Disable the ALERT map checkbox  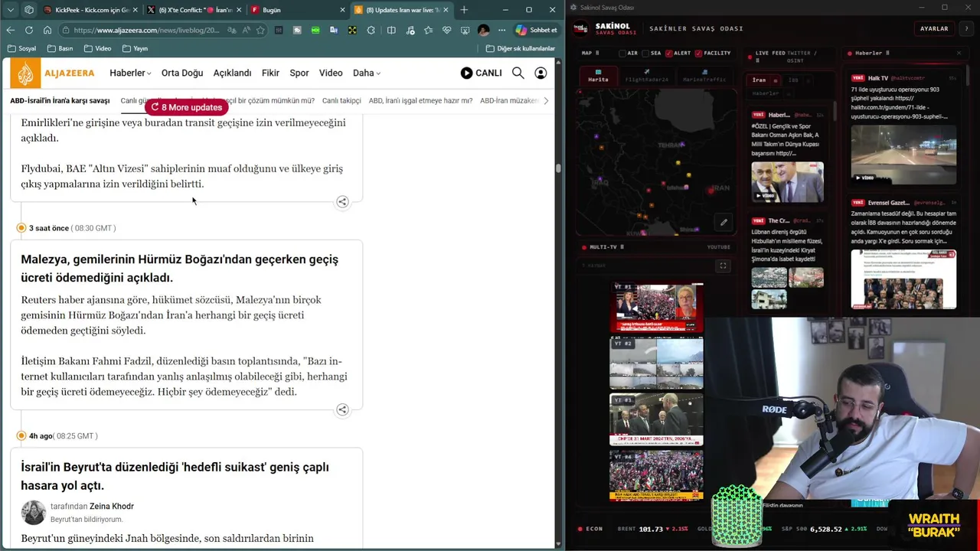[669, 54]
